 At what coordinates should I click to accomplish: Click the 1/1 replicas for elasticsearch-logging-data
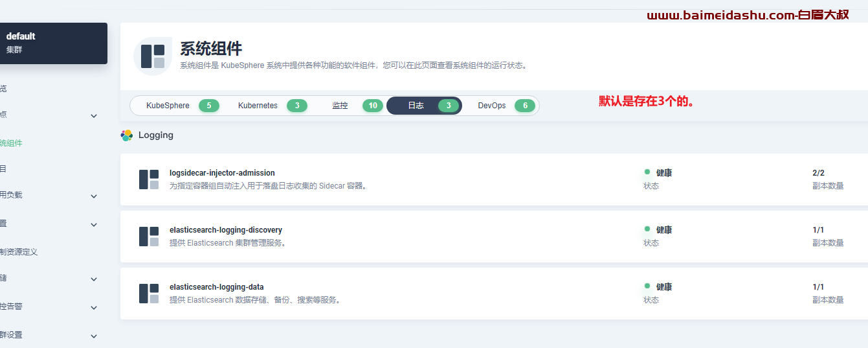[x=818, y=287]
